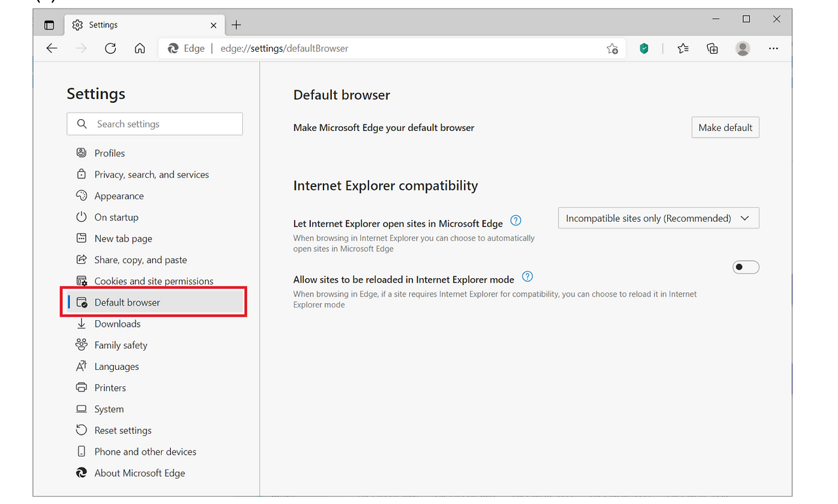
Task: Click the Make default button
Action: (725, 128)
